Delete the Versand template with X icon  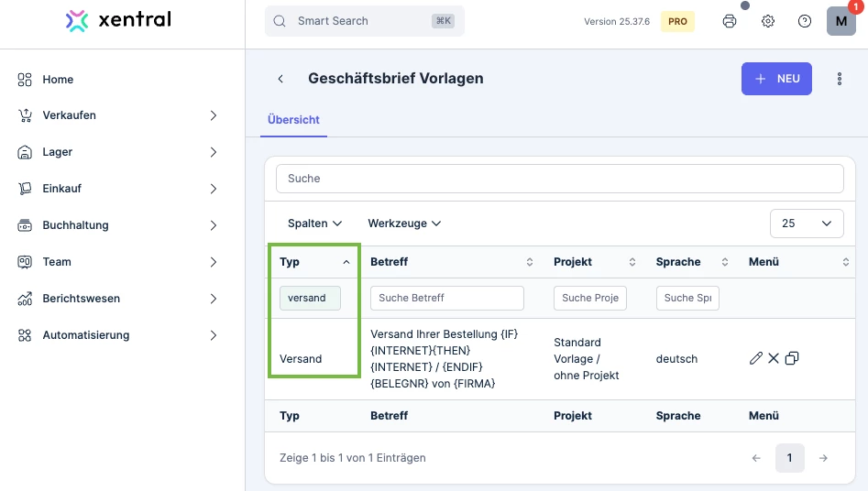774,358
